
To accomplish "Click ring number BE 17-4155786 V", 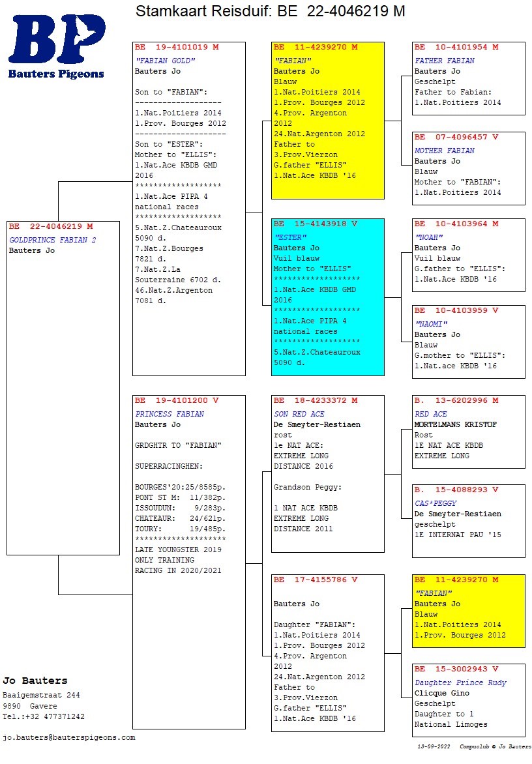I will (316, 580).
